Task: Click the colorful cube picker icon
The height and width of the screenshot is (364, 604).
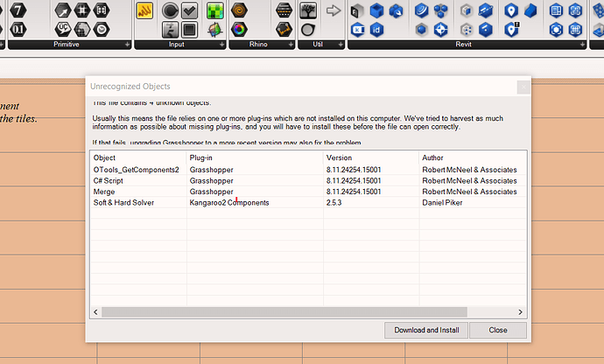Action: (215, 30)
